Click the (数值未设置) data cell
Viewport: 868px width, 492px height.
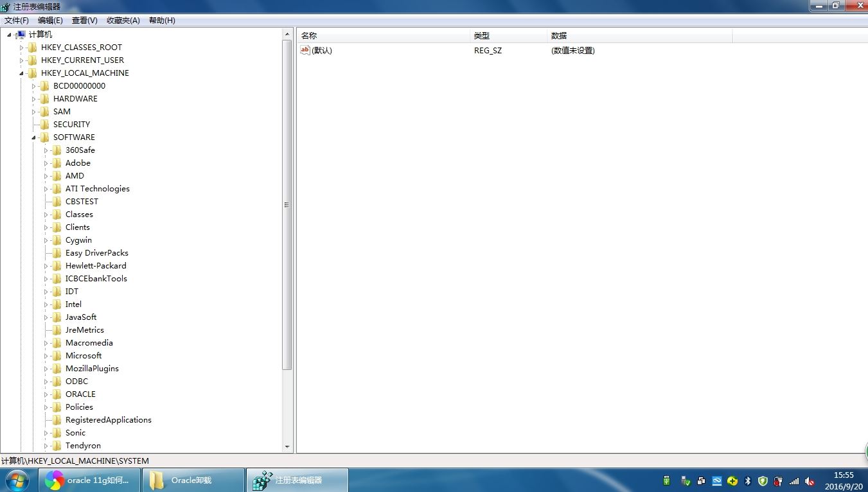coord(573,51)
